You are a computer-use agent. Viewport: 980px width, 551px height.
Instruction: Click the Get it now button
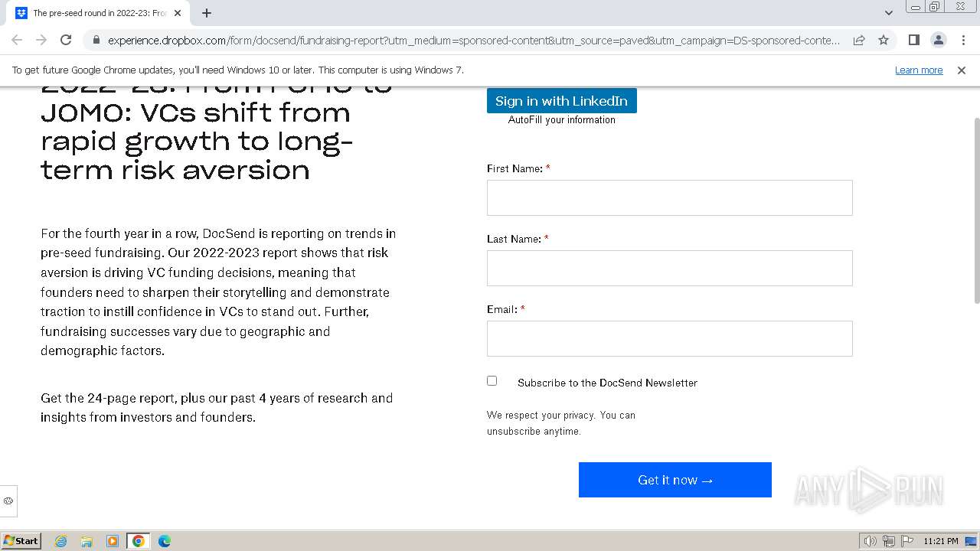click(675, 480)
